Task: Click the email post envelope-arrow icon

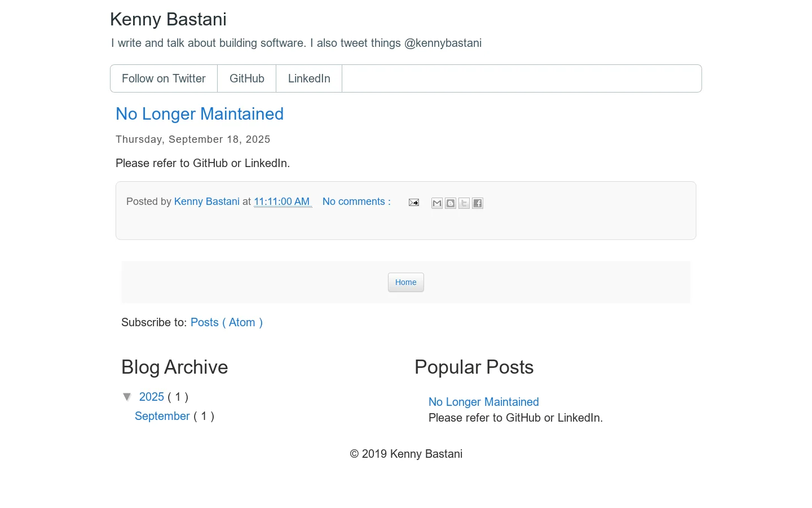Action: [413, 203]
